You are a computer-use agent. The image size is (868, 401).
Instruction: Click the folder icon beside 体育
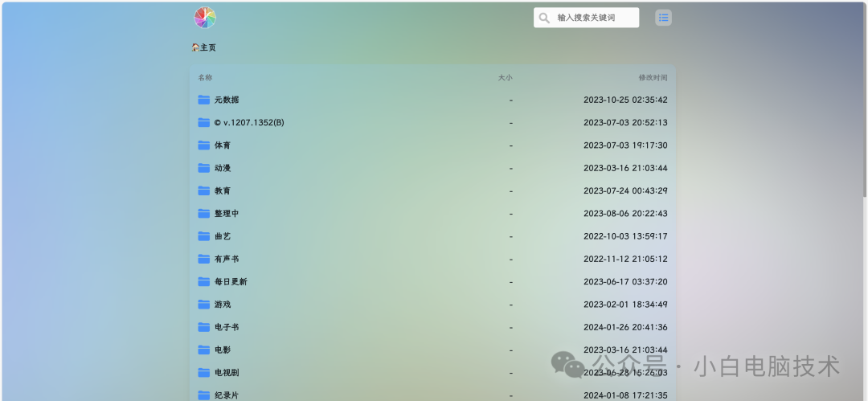203,145
